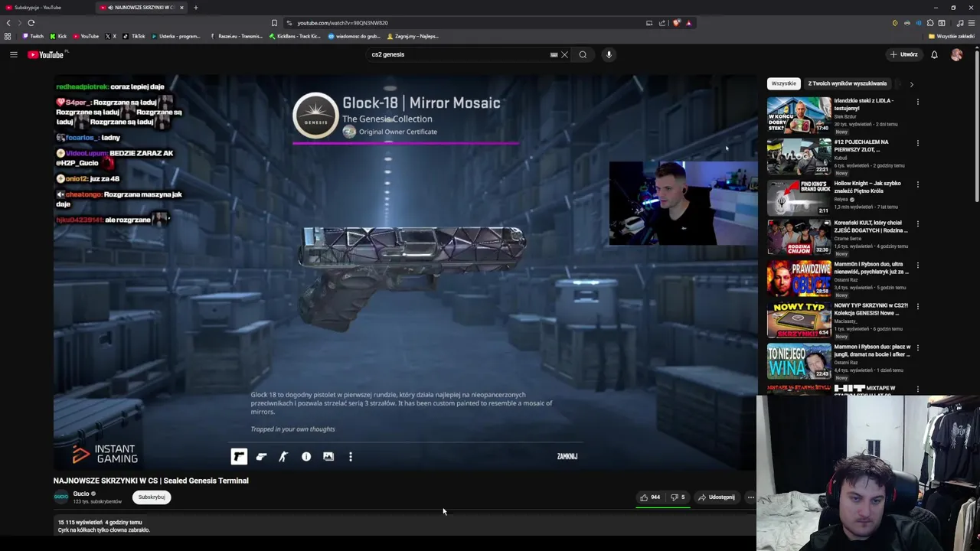Click the Utwórz create button

[x=903, y=54]
